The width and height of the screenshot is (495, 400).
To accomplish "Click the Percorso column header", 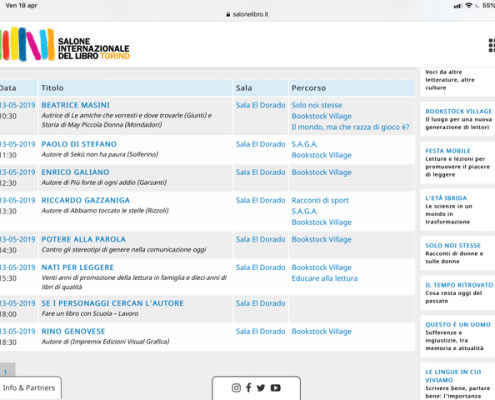I will point(352,88).
